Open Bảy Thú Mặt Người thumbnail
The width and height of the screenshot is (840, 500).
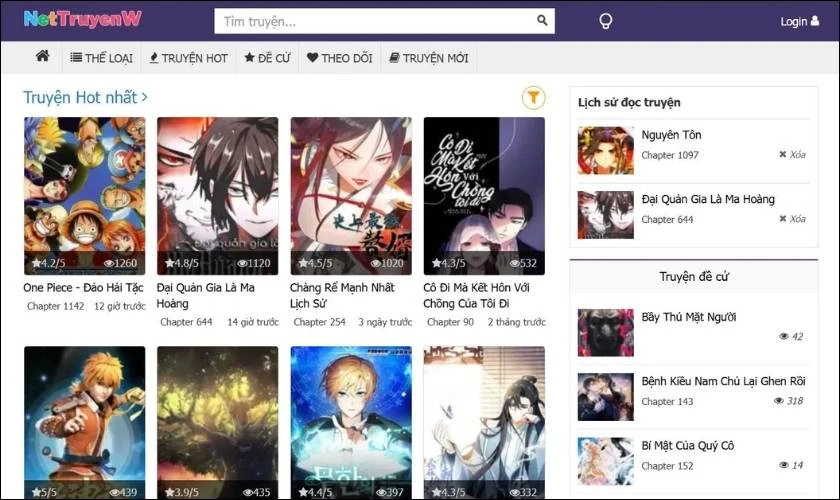pos(605,332)
